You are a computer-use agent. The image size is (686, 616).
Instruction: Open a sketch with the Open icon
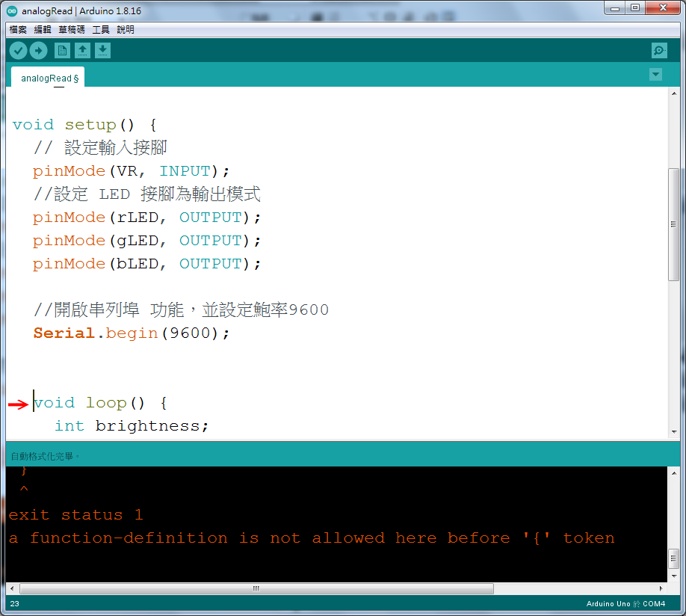[82, 51]
